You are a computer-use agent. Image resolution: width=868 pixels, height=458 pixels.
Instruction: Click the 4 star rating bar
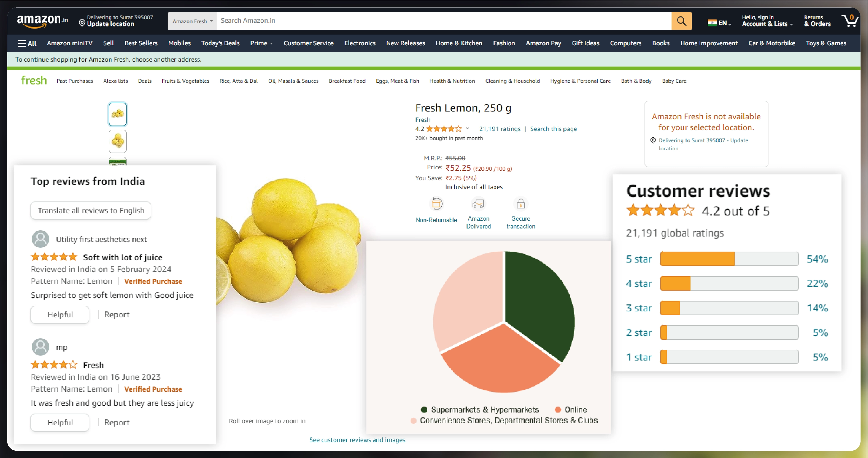(x=729, y=283)
